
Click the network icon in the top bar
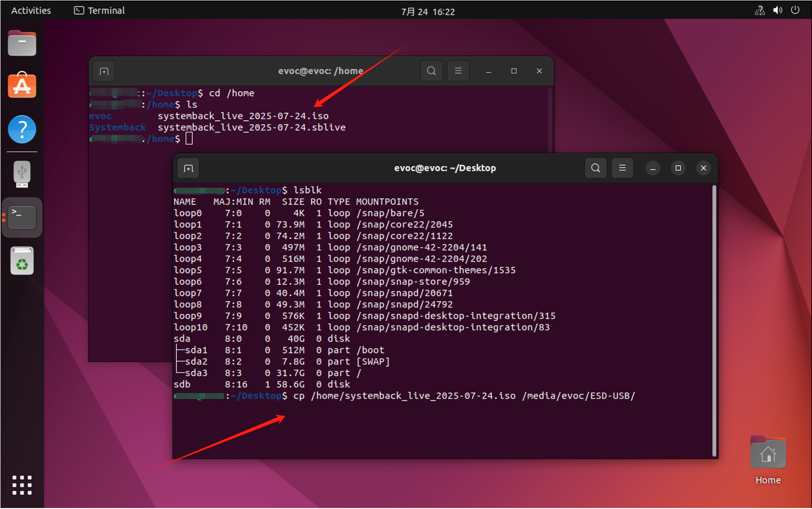tap(760, 10)
